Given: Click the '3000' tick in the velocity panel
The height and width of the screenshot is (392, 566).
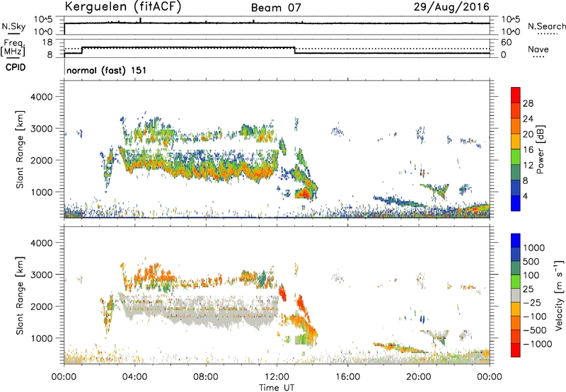Looking at the screenshot, I should [42, 275].
